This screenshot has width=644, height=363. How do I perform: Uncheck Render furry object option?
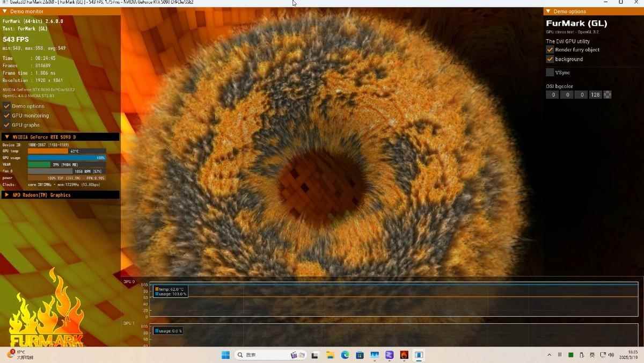pyautogui.click(x=550, y=49)
